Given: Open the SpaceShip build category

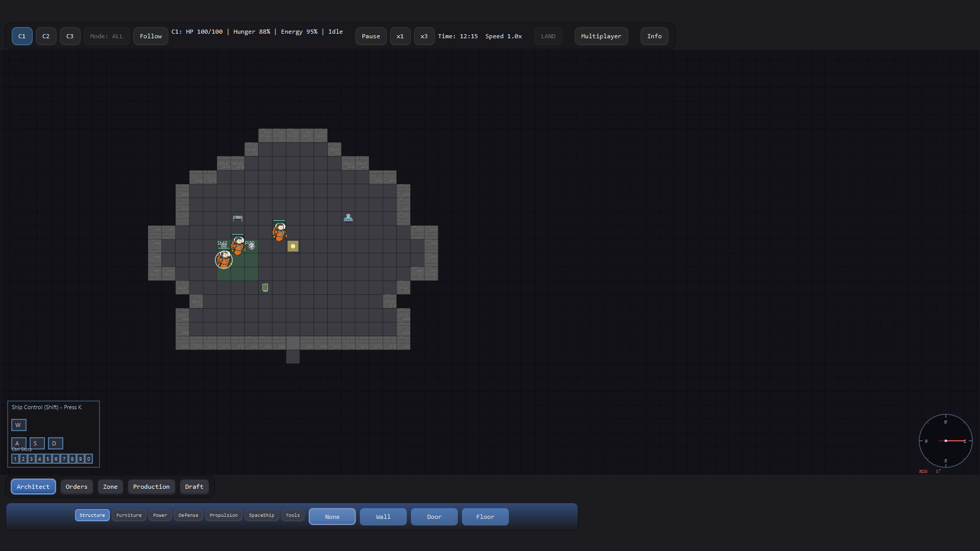Looking at the screenshot, I should coord(261,515).
